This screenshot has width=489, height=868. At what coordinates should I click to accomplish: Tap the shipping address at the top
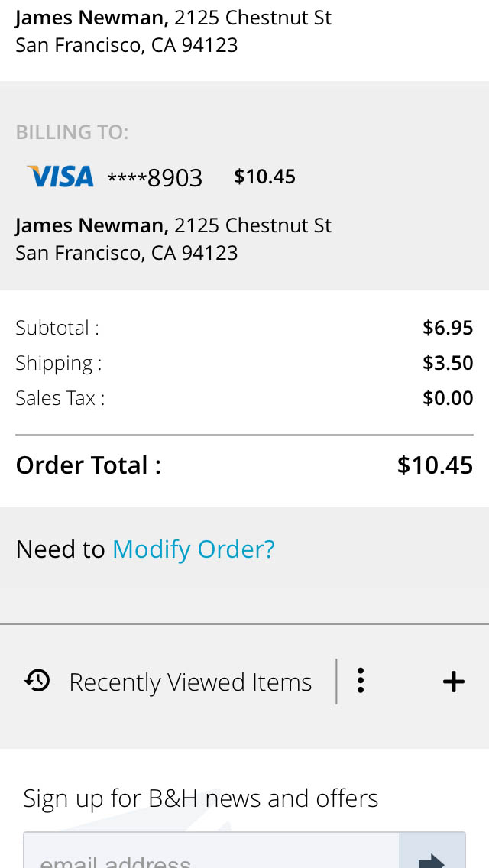(x=173, y=31)
